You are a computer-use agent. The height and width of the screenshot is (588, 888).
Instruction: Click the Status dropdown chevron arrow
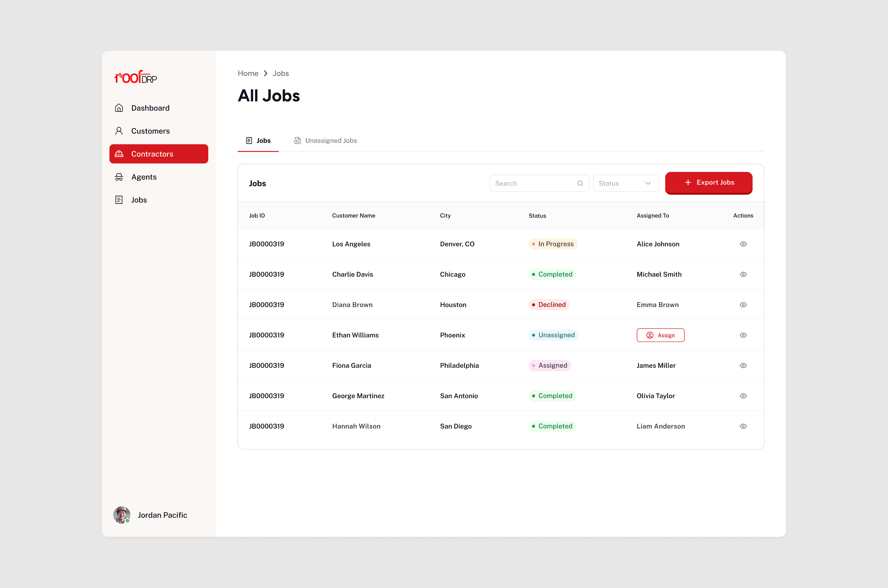coord(648,183)
